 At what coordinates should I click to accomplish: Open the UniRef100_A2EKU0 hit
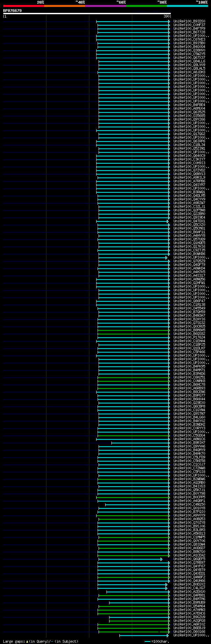coord(189,591)
